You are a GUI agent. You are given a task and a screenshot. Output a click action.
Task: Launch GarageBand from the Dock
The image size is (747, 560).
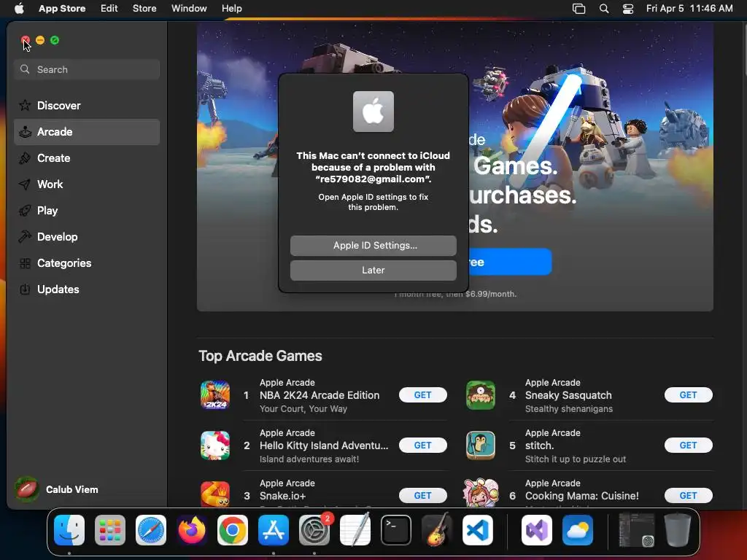click(437, 529)
